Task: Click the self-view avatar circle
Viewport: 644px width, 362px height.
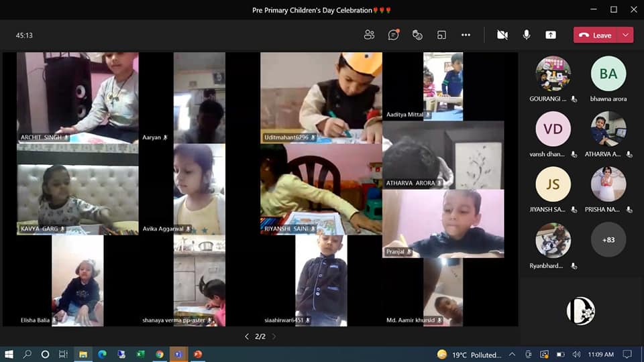Action: (580, 311)
